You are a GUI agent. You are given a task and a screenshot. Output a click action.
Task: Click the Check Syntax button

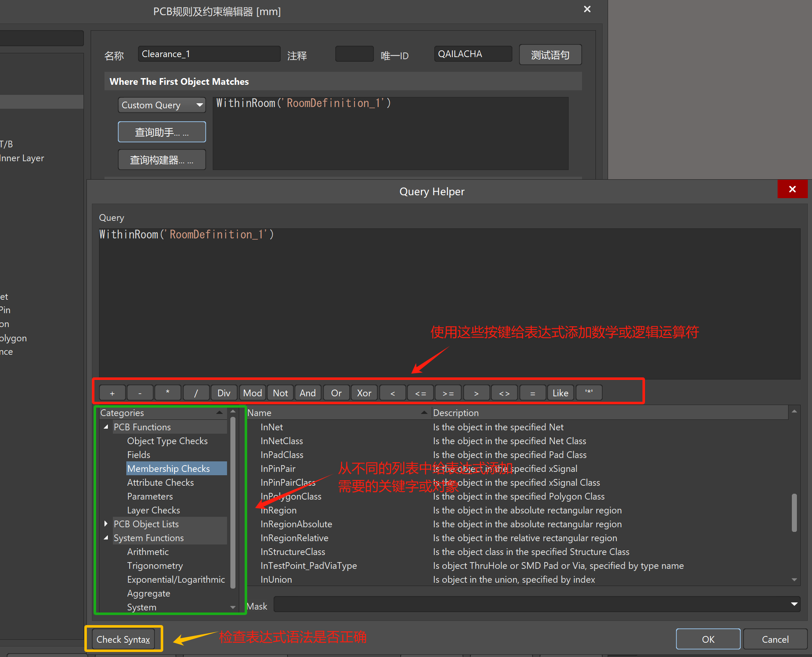pyautogui.click(x=123, y=639)
